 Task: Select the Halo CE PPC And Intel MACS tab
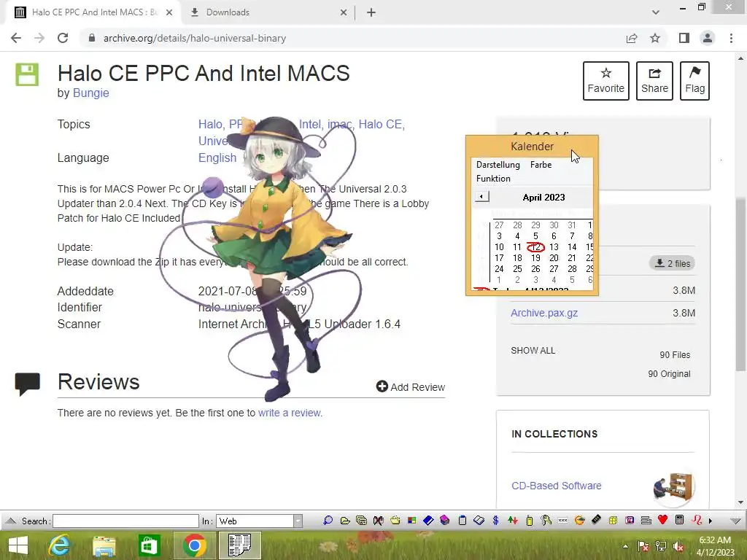(94, 12)
